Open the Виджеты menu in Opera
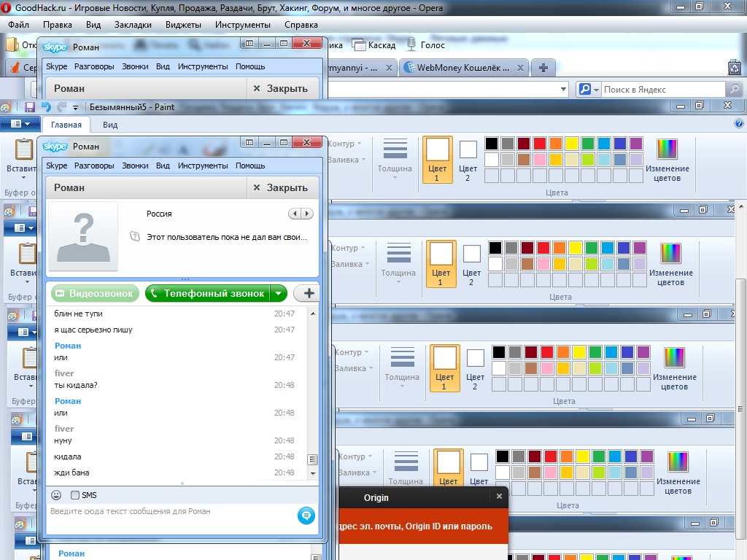 (x=183, y=25)
